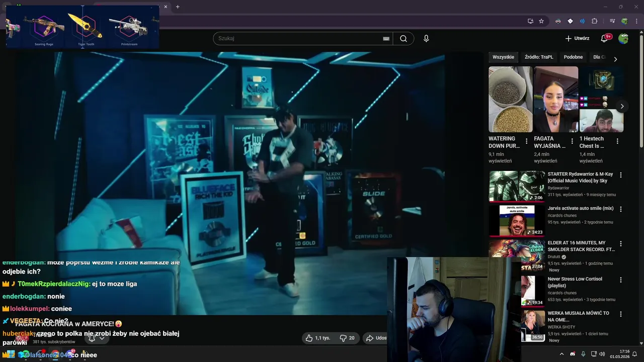Click the Utwórz create button
The width and height of the screenshot is (644, 362).
577,38
